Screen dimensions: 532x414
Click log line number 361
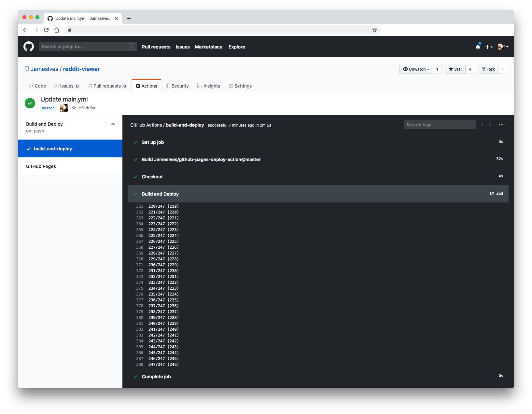140,206
